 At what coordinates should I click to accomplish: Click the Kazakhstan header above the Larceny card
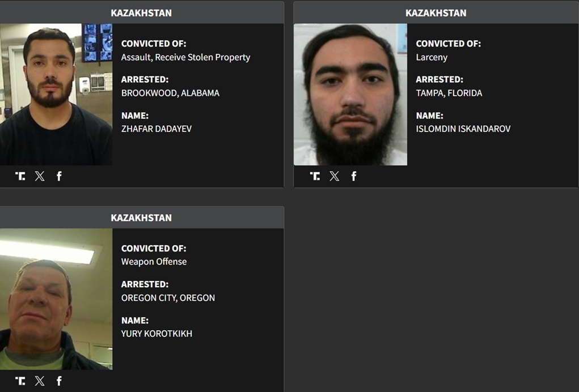pyautogui.click(x=436, y=13)
